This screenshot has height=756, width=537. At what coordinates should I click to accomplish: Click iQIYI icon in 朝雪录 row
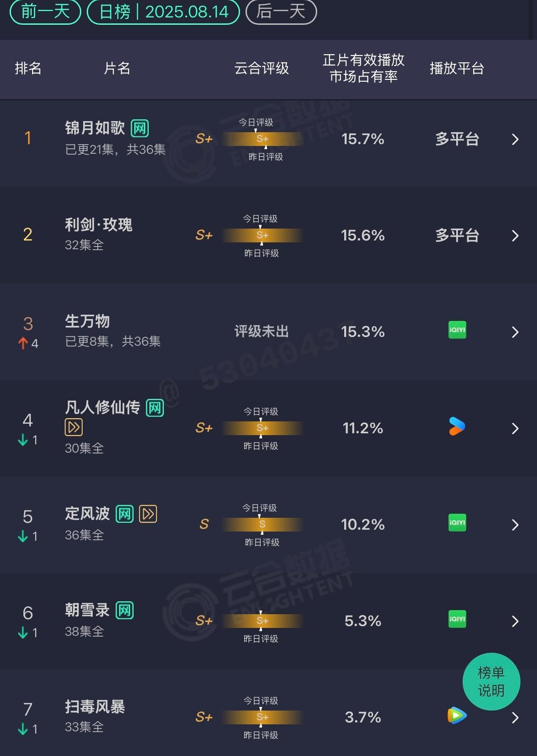coord(457,619)
